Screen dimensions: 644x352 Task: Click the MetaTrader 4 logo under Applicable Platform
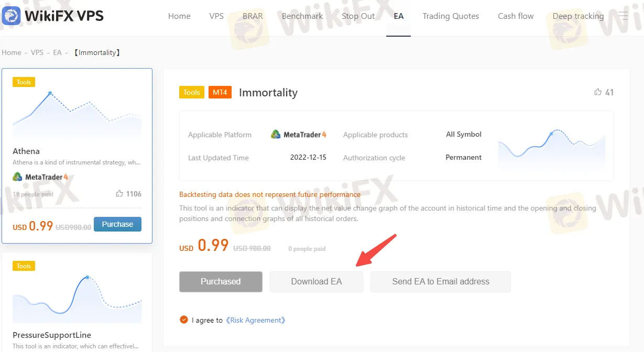click(299, 135)
